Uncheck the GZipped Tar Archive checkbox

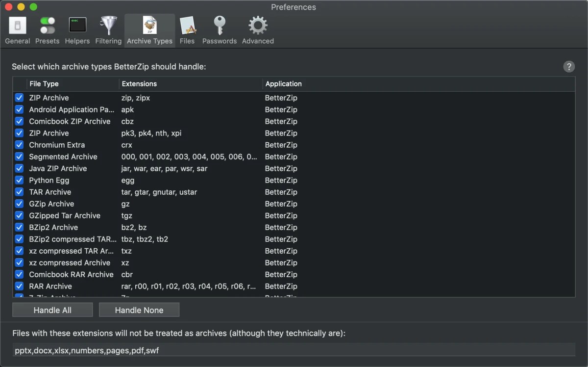(19, 215)
